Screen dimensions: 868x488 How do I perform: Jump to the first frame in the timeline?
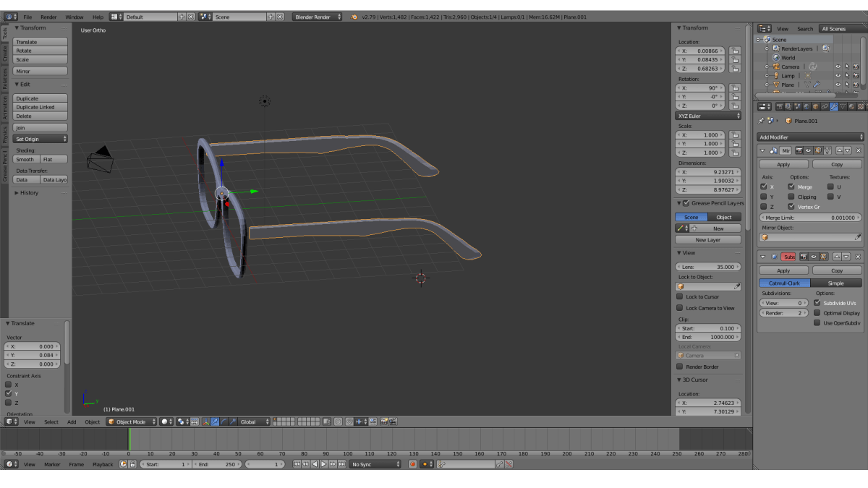[x=297, y=464]
